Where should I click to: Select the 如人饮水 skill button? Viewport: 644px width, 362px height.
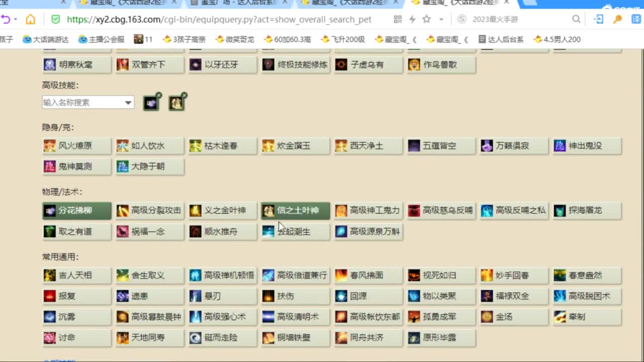tap(149, 146)
